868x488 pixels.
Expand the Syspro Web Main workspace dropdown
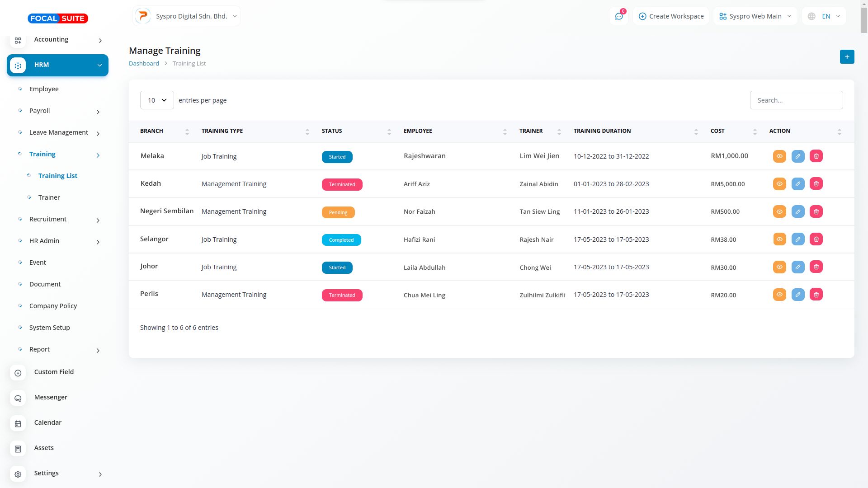coord(755,16)
